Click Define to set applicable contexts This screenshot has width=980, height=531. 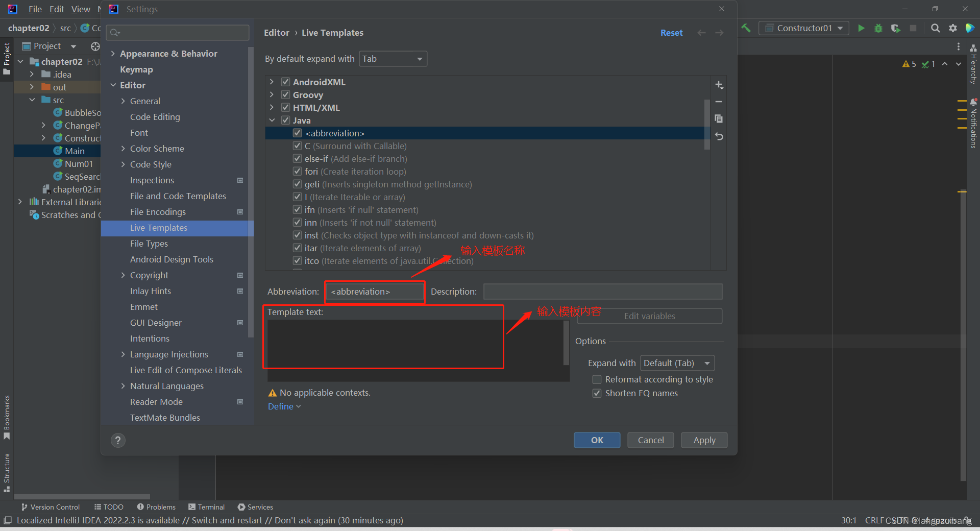click(x=284, y=406)
